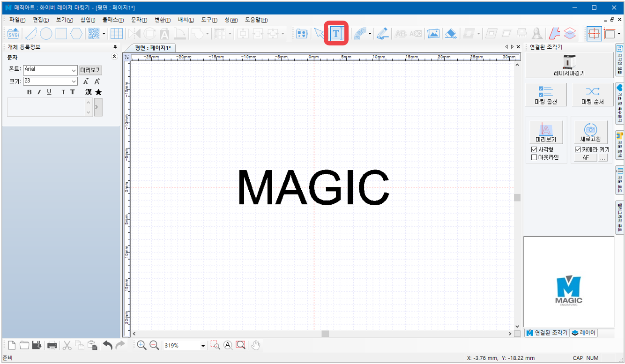Open the 편집 menu
Screen dimensions: 625x364
tap(41, 20)
